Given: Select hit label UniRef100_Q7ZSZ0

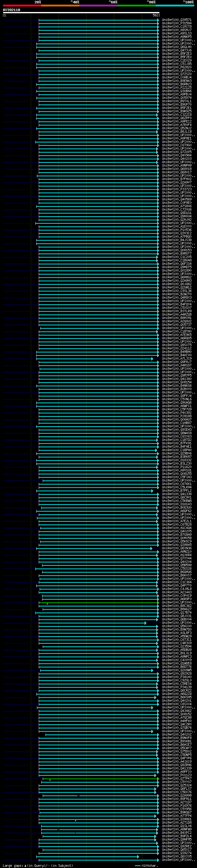Looking at the screenshot, I should click(176, 74).
